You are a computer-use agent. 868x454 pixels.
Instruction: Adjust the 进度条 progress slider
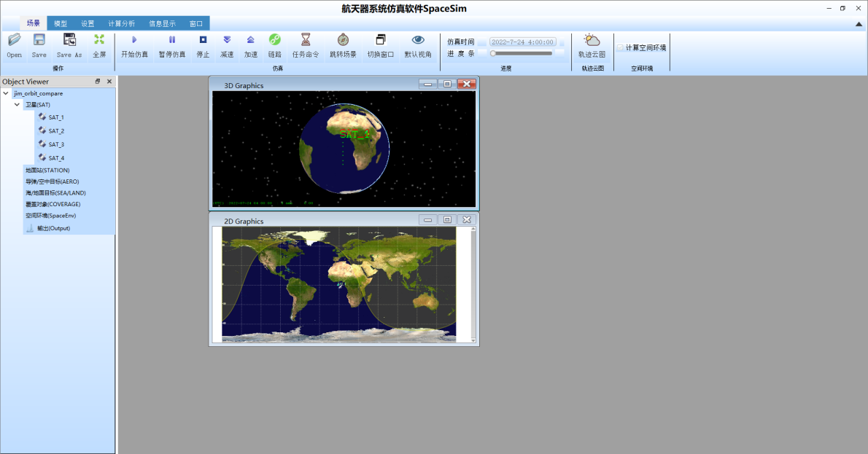[x=521, y=53]
